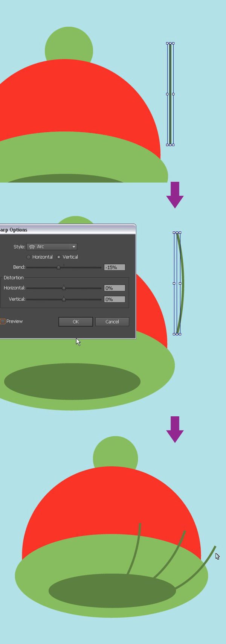Image resolution: width=226 pixels, height=644 pixels.
Task: Select the green pompom on the bottom hat
Action: click(x=115, y=454)
